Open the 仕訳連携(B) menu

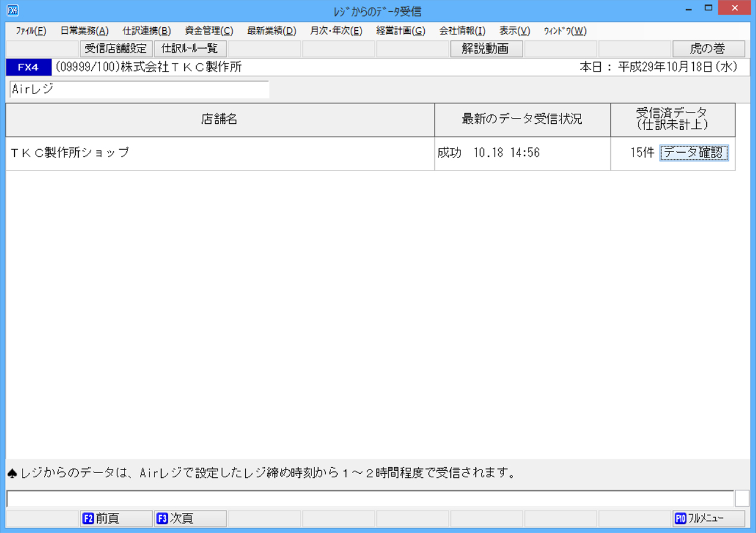coord(146,31)
